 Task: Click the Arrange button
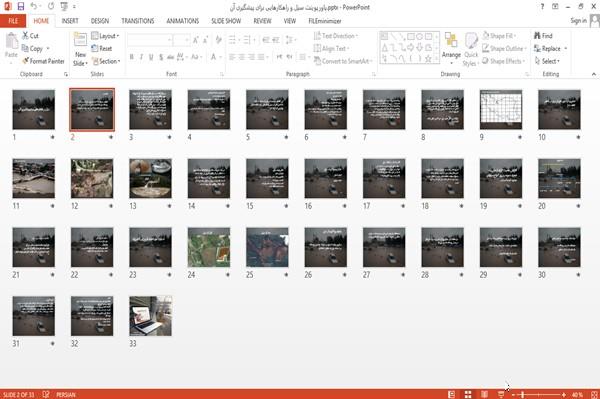point(451,48)
